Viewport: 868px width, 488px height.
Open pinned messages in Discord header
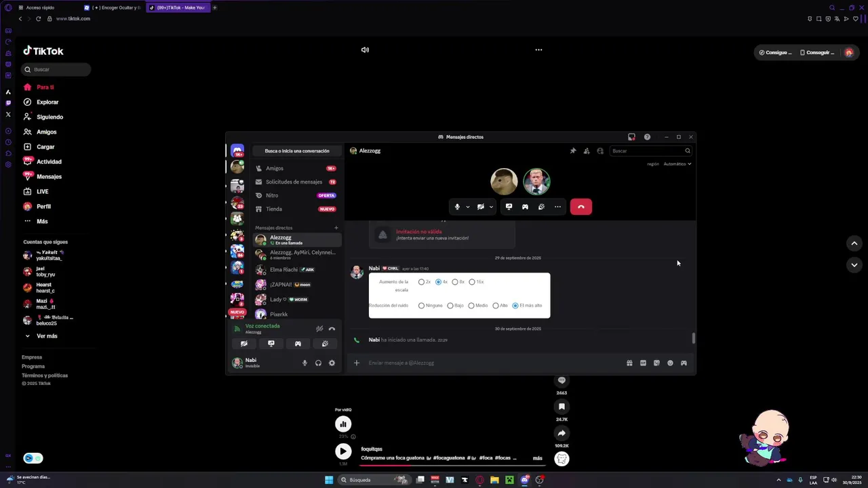[x=573, y=151]
